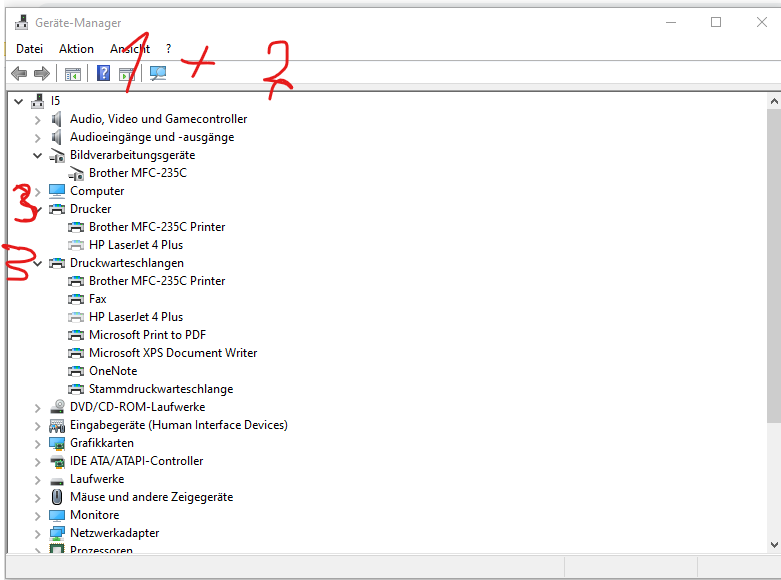Click the Druckwarteschlangen category icon
This screenshot has height=580, width=781.
[x=57, y=263]
